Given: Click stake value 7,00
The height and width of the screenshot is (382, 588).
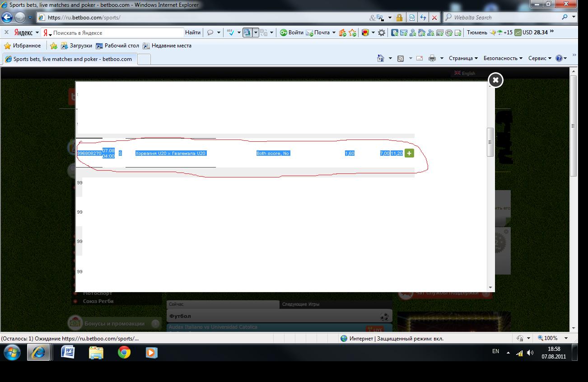Looking at the screenshot, I should coord(385,154).
